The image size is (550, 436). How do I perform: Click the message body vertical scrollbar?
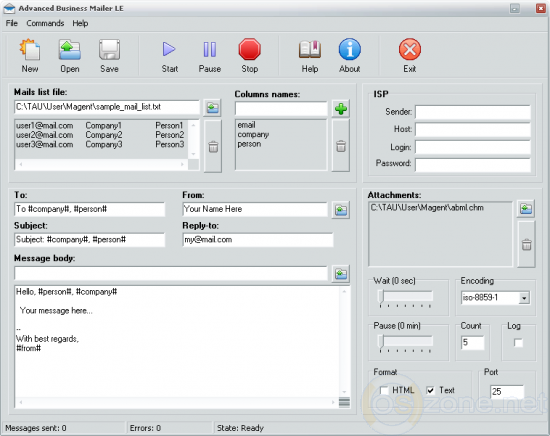344,342
